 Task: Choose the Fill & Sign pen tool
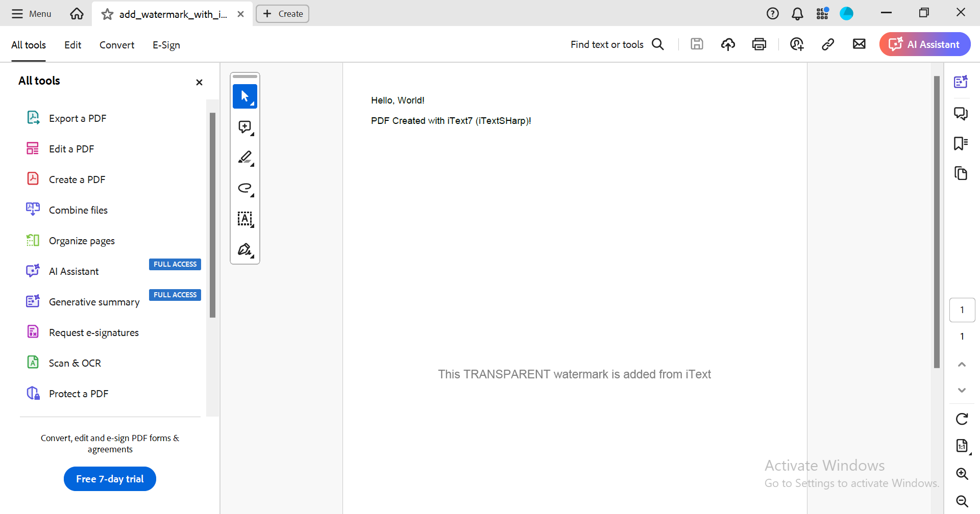245,249
